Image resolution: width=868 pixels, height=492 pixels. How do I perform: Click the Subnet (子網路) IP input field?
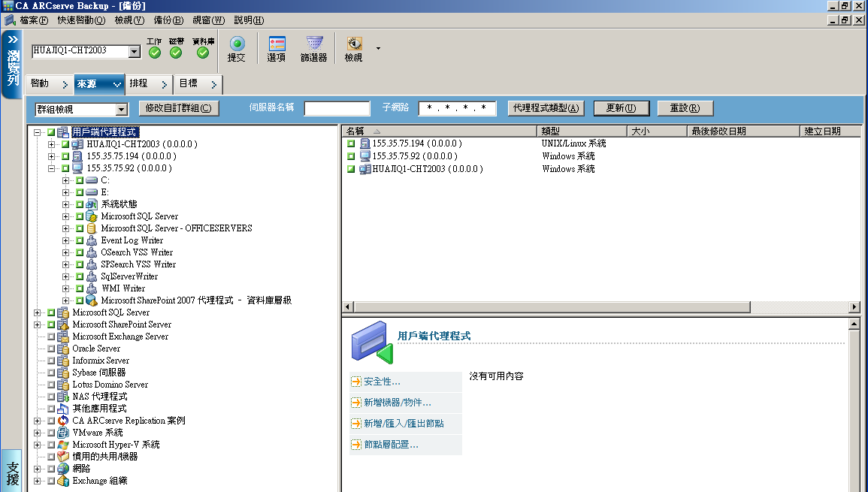457,108
